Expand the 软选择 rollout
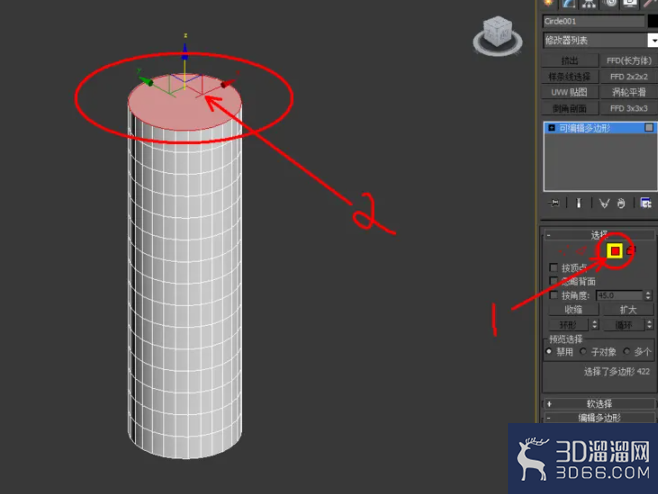658x494 pixels. point(599,404)
